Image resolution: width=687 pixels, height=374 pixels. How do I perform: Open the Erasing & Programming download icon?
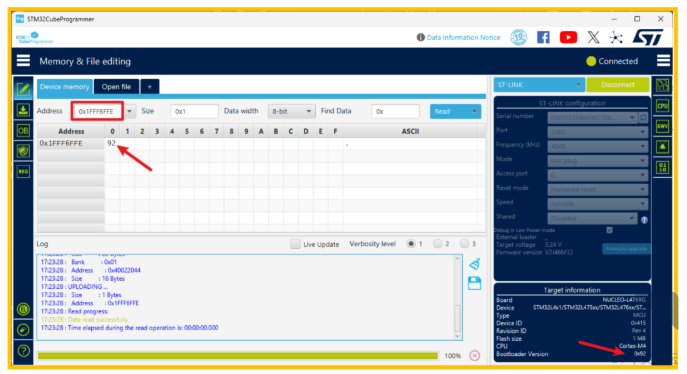(x=23, y=109)
